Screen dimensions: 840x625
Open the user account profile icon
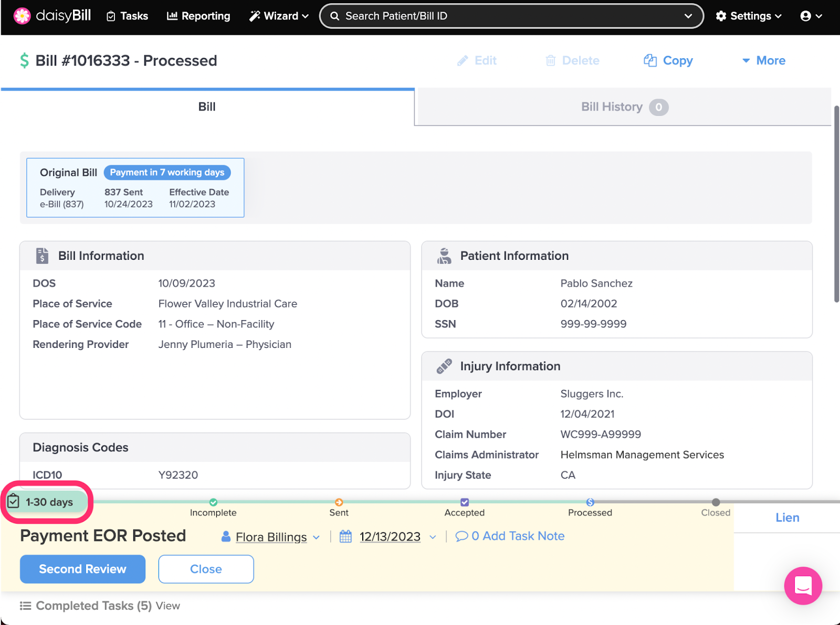(805, 16)
